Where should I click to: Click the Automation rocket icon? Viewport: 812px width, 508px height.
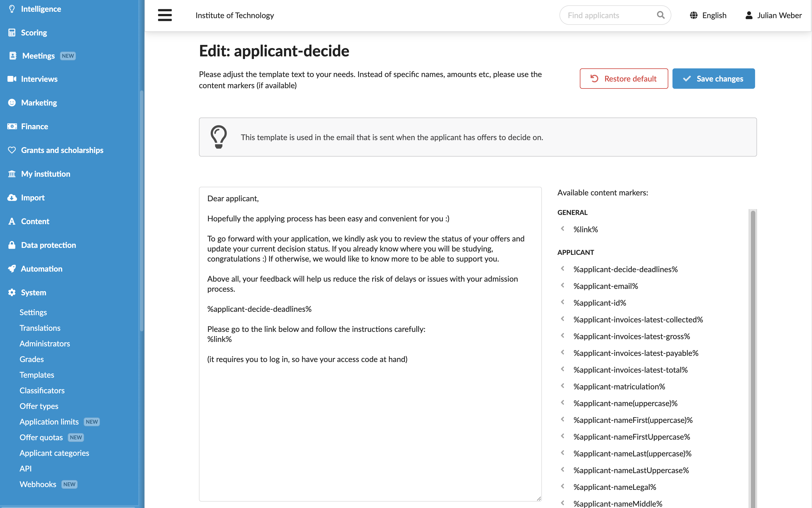pyautogui.click(x=12, y=269)
